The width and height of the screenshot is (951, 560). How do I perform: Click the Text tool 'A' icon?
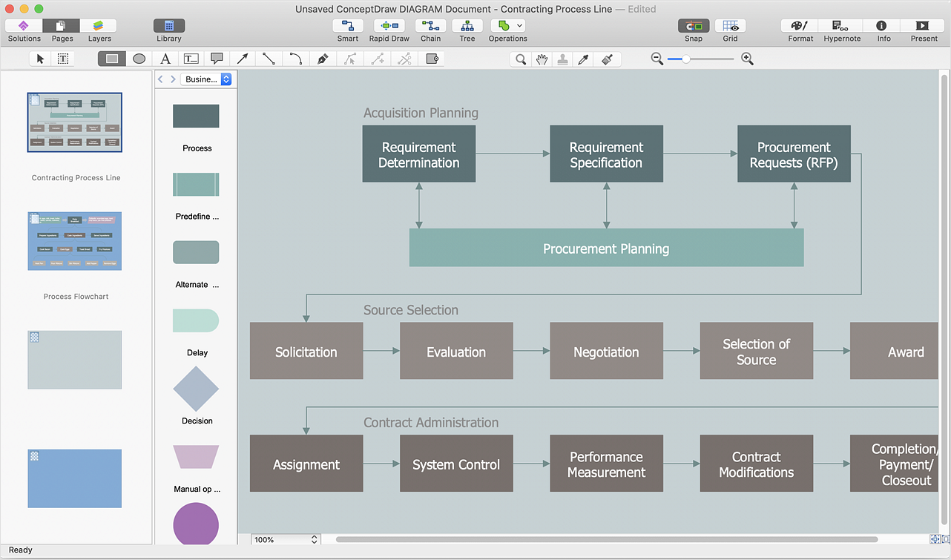pyautogui.click(x=165, y=59)
